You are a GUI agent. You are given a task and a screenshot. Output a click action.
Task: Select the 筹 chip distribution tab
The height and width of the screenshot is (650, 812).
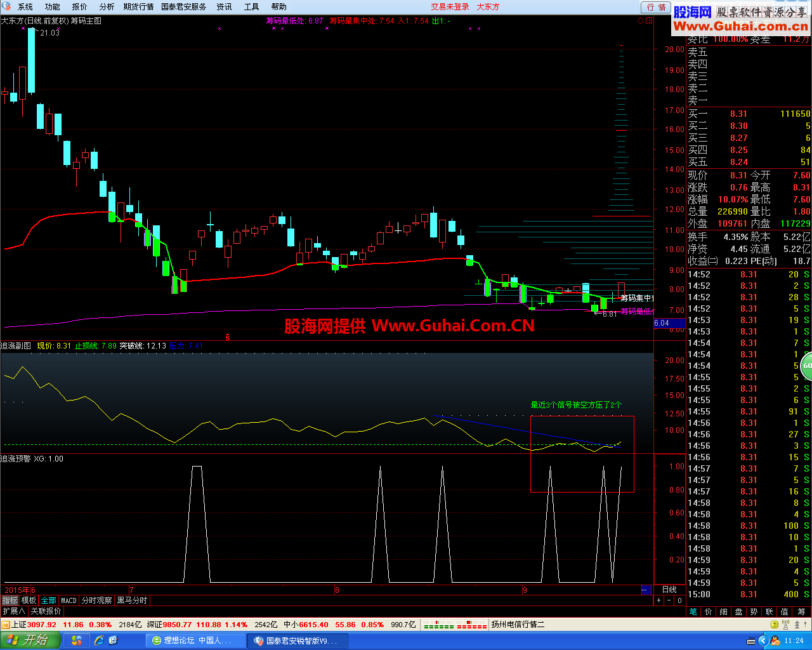pyautogui.click(x=801, y=612)
